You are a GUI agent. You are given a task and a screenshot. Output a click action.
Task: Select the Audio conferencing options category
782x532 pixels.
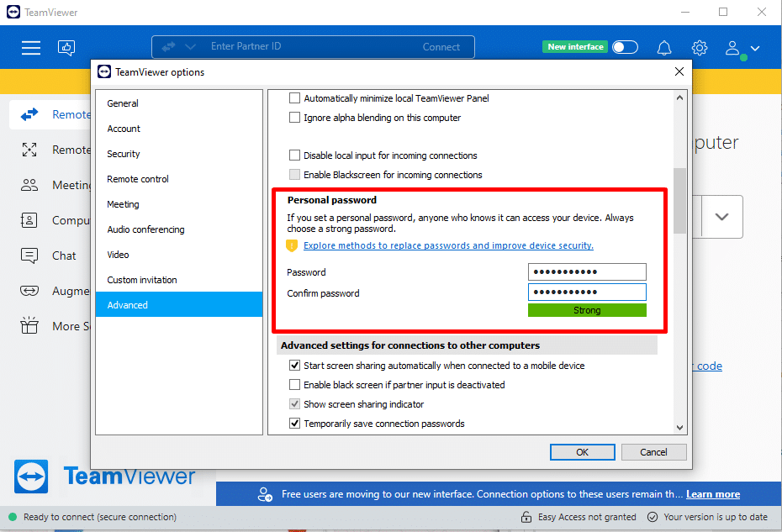(x=178, y=229)
